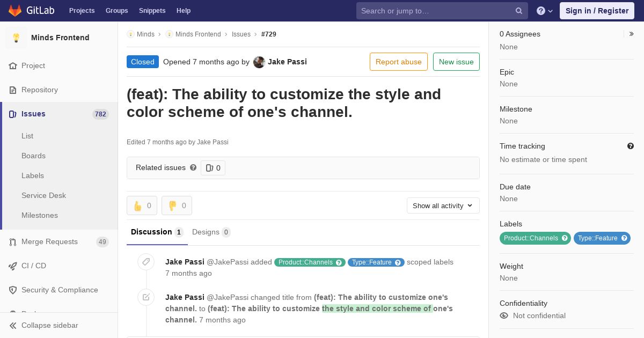644x338 pixels.
Task: Click the Report abuse button
Action: click(399, 62)
